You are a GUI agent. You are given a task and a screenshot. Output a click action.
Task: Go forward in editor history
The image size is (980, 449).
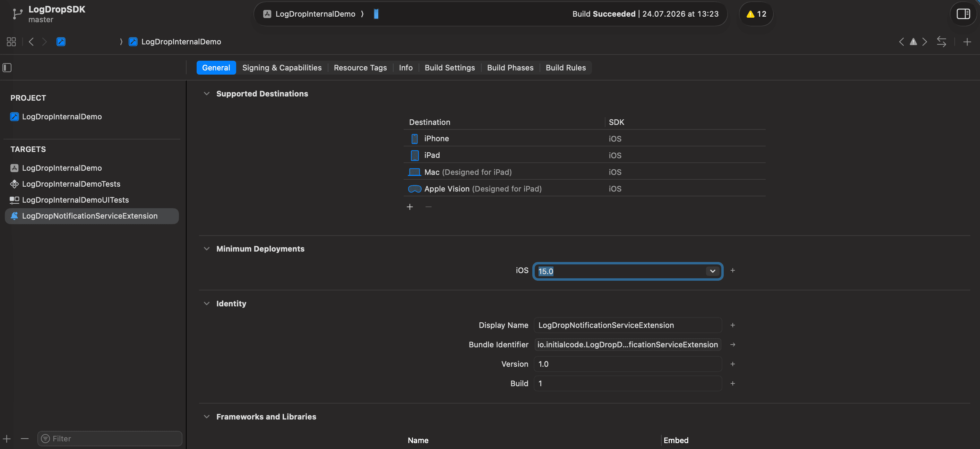[x=44, y=42]
